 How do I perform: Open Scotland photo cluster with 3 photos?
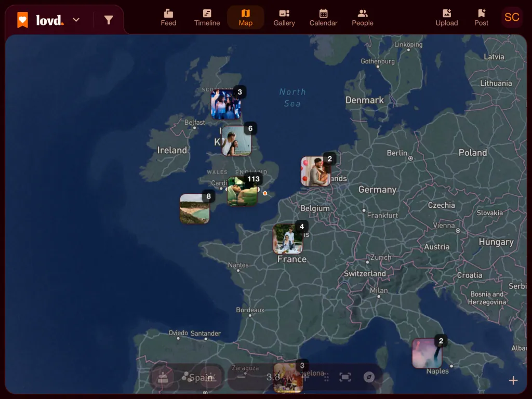point(225,104)
